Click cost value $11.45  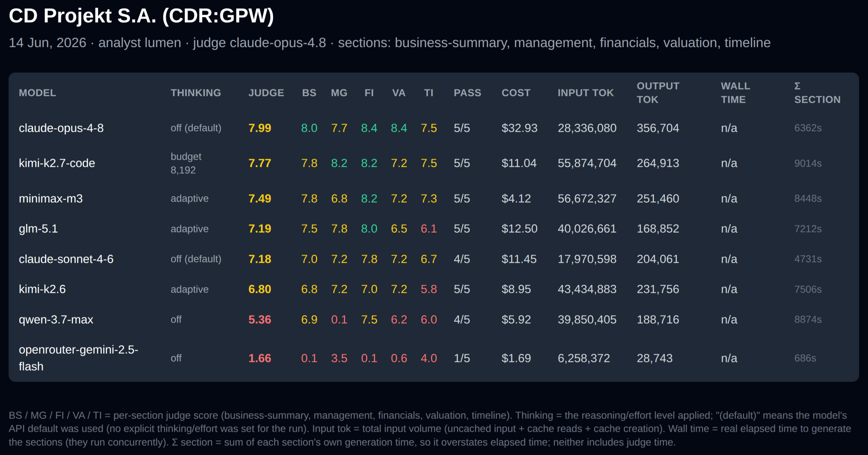(x=519, y=259)
